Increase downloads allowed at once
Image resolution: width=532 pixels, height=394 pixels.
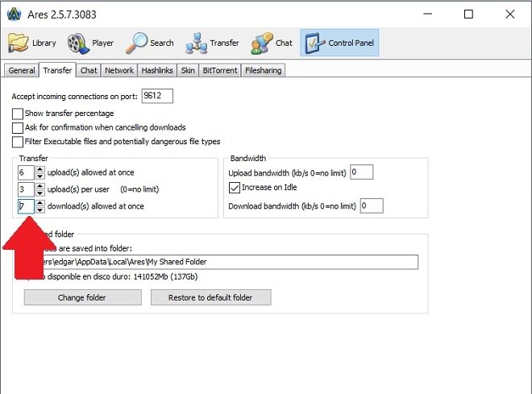click(40, 203)
